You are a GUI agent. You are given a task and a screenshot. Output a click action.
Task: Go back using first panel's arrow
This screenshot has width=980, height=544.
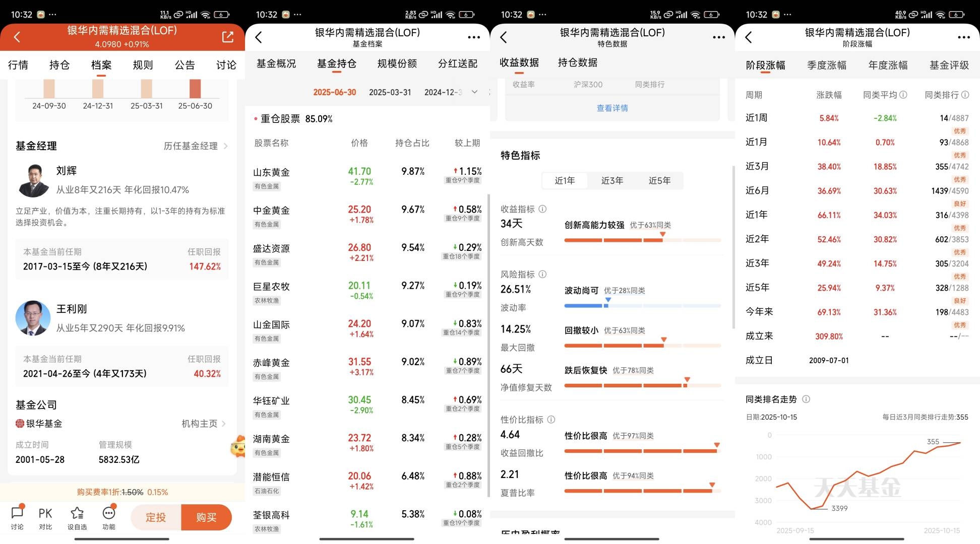17,37
